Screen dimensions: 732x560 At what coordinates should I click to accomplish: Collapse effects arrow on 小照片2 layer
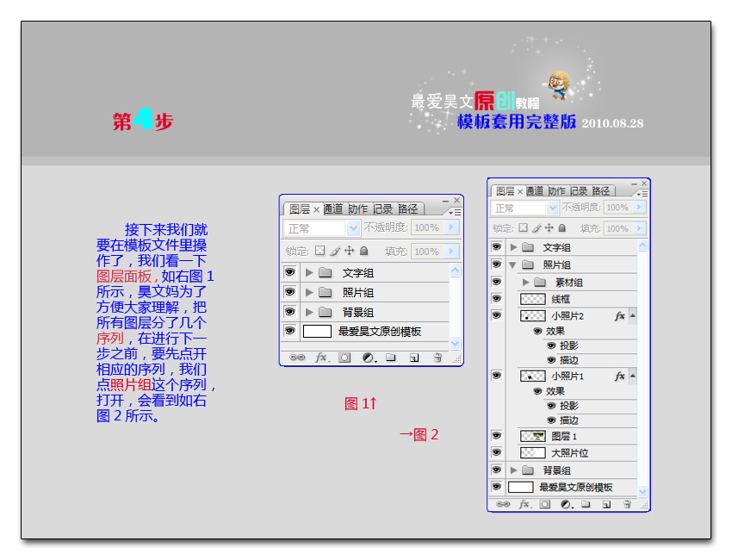(x=633, y=316)
